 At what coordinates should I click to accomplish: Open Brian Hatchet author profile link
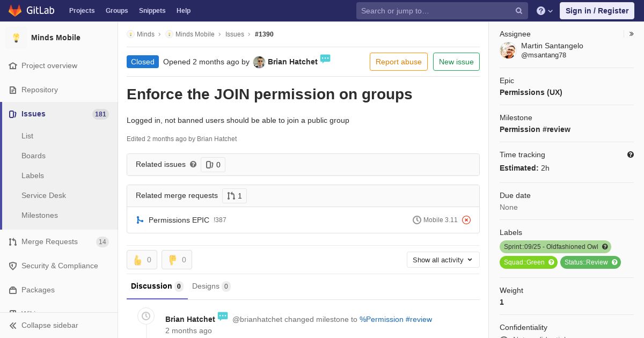click(x=292, y=62)
